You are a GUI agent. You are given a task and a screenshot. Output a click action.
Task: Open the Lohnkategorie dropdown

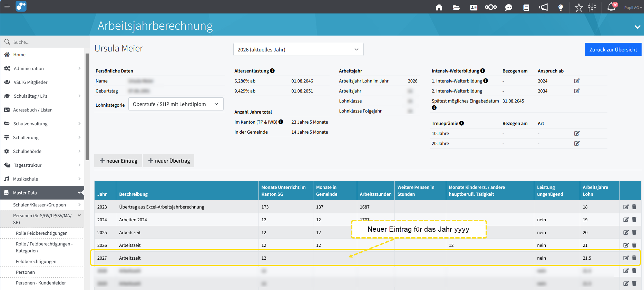tap(176, 104)
